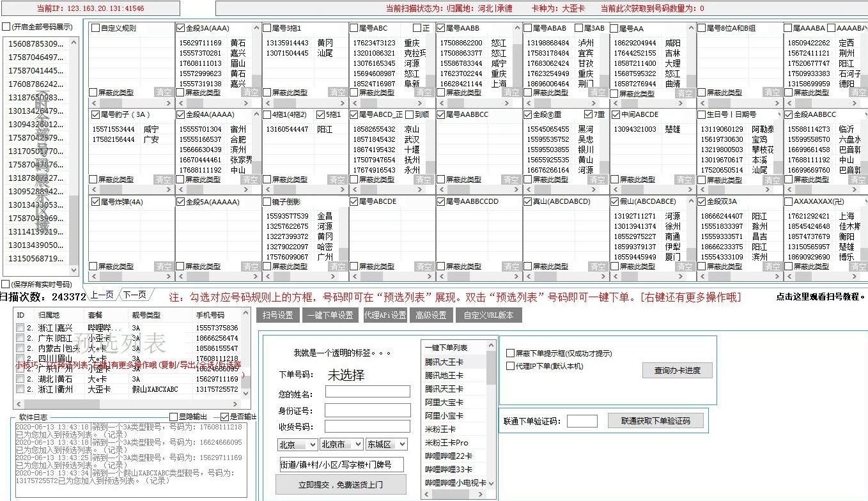
Task: Select number 13094321003 in 中间ABCDE list
Action: [635, 129]
